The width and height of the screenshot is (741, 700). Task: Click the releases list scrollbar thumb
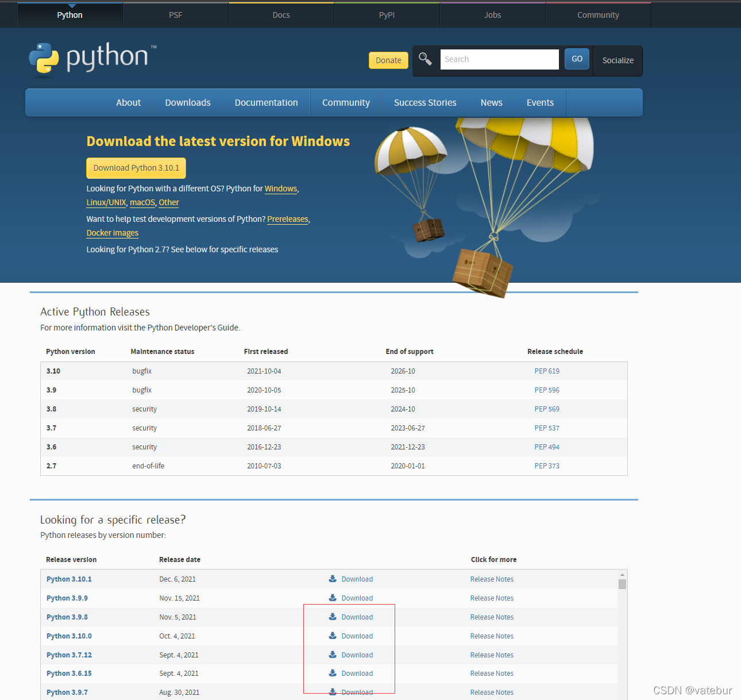622,584
